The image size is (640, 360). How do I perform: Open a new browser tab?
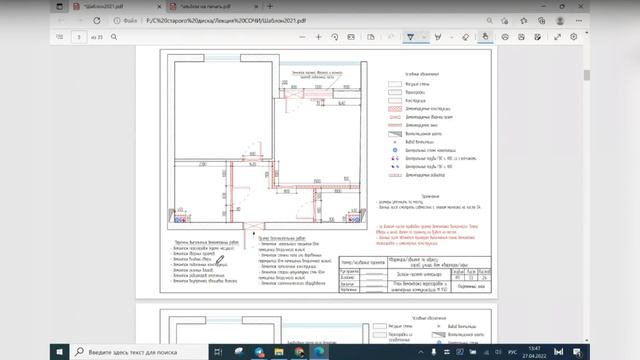click(x=270, y=6)
